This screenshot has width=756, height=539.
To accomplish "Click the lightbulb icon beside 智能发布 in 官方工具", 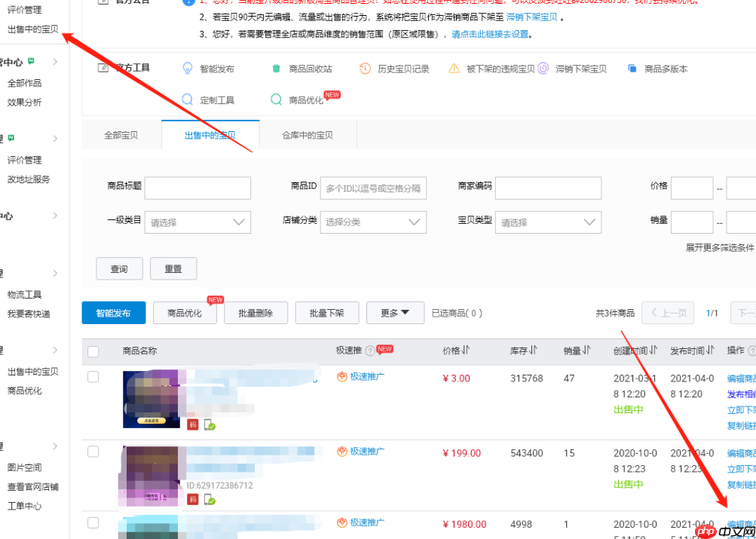I will [187, 69].
